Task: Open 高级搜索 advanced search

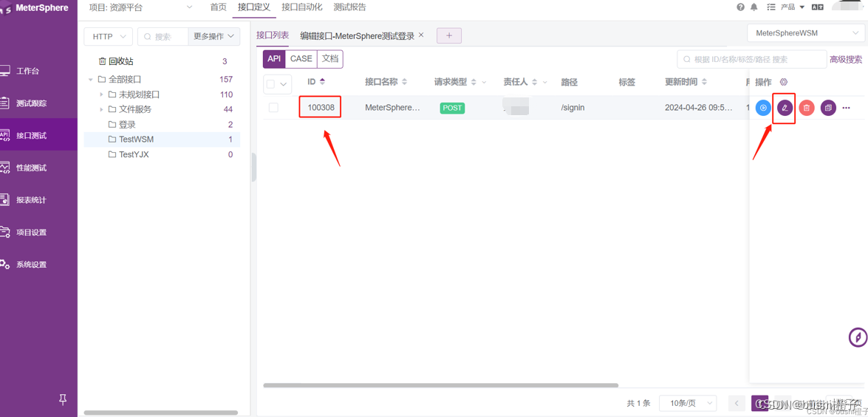Action: [846, 60]
